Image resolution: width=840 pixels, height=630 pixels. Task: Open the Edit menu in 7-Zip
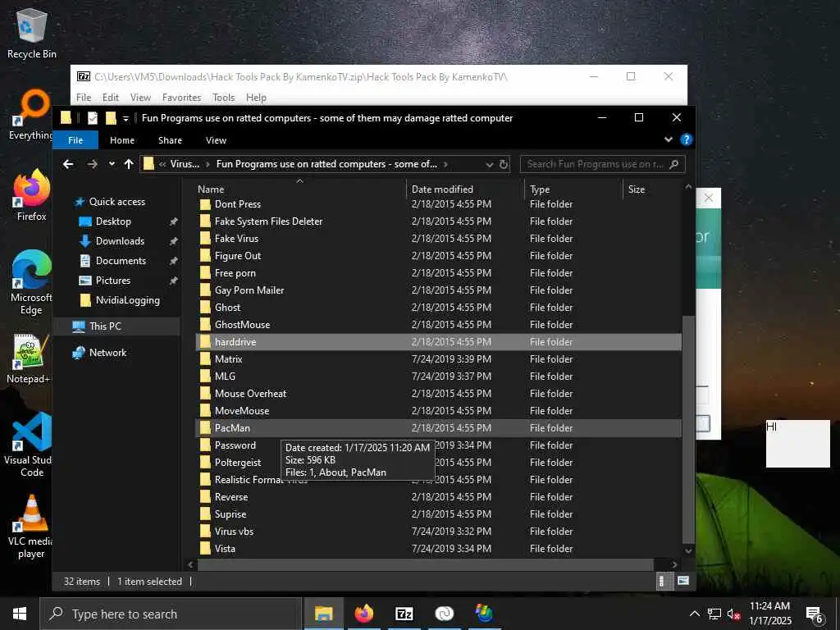[x=111, y=98]
